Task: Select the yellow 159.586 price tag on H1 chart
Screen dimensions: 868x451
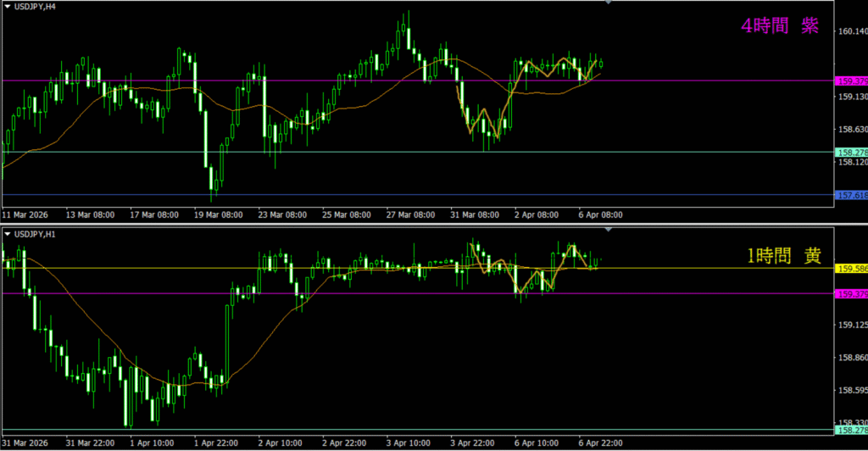Action: 850,269
